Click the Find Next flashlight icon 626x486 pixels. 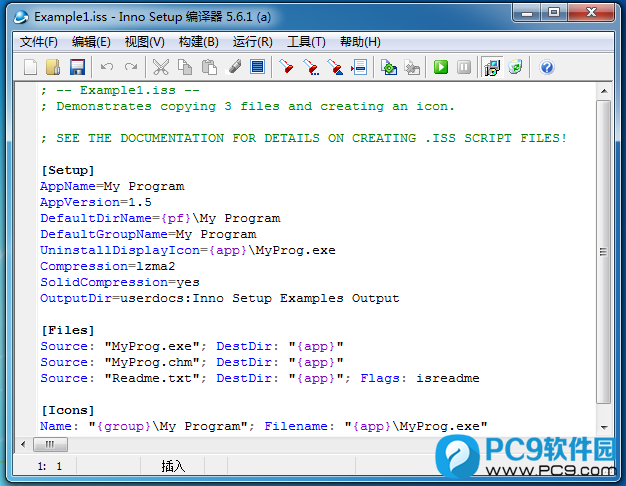coord(311,67)
